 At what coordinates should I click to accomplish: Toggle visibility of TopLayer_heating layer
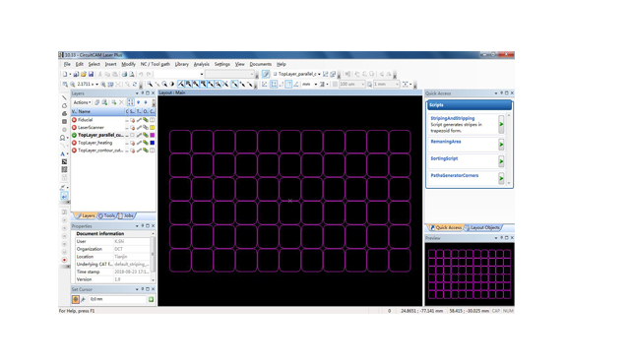click(74, 143)
